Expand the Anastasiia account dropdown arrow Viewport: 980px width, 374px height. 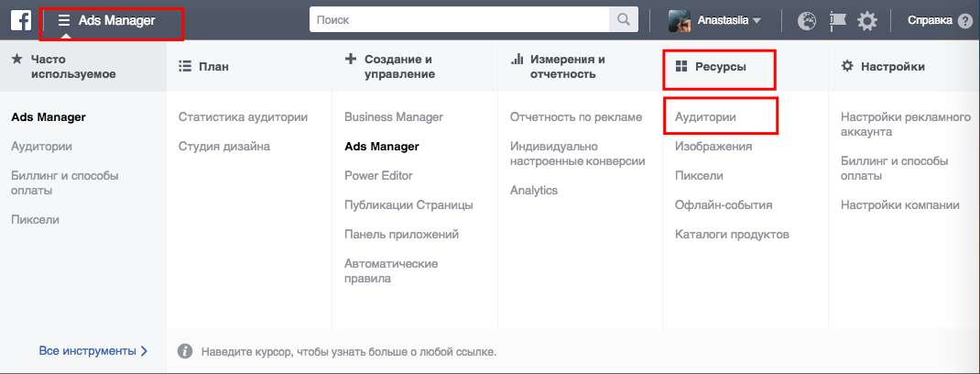point(757,20)
